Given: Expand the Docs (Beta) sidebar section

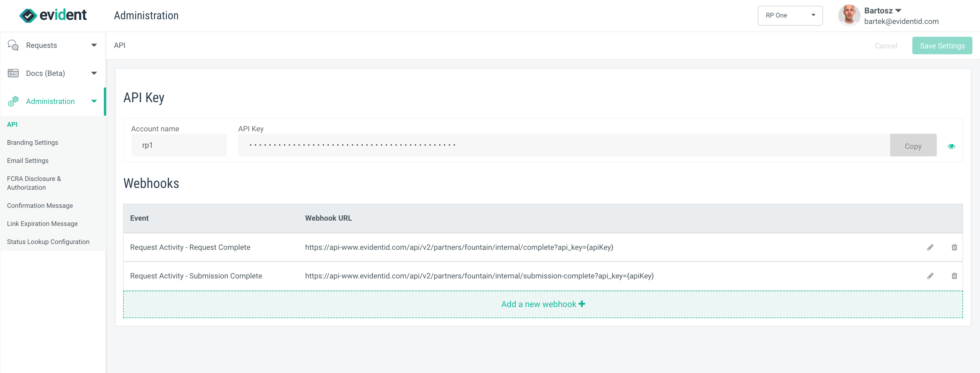Looking at the screenshot, I should pyautogui.click(x=94, y=73).
